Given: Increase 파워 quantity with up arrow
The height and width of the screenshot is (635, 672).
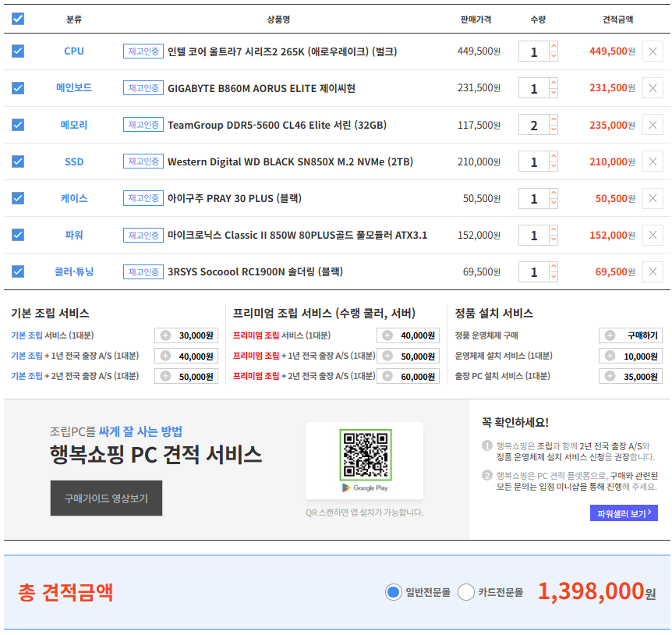Looking at the screenshot, I should (554, 230).
